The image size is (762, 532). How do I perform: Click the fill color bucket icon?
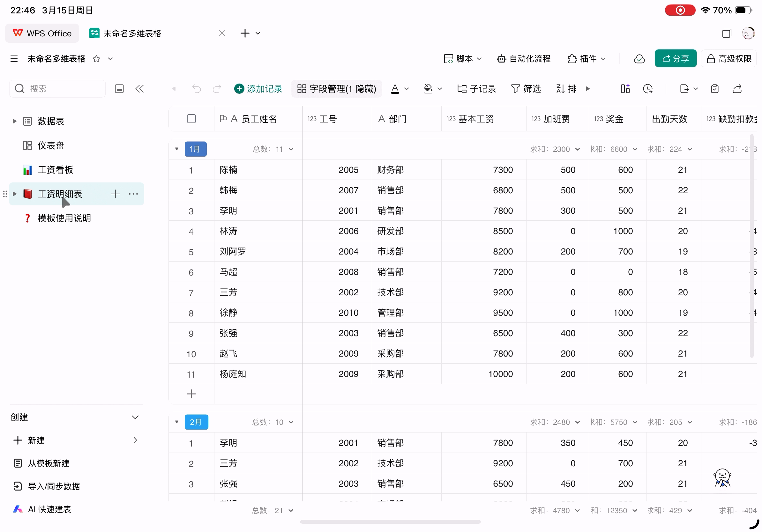point(428,89)
